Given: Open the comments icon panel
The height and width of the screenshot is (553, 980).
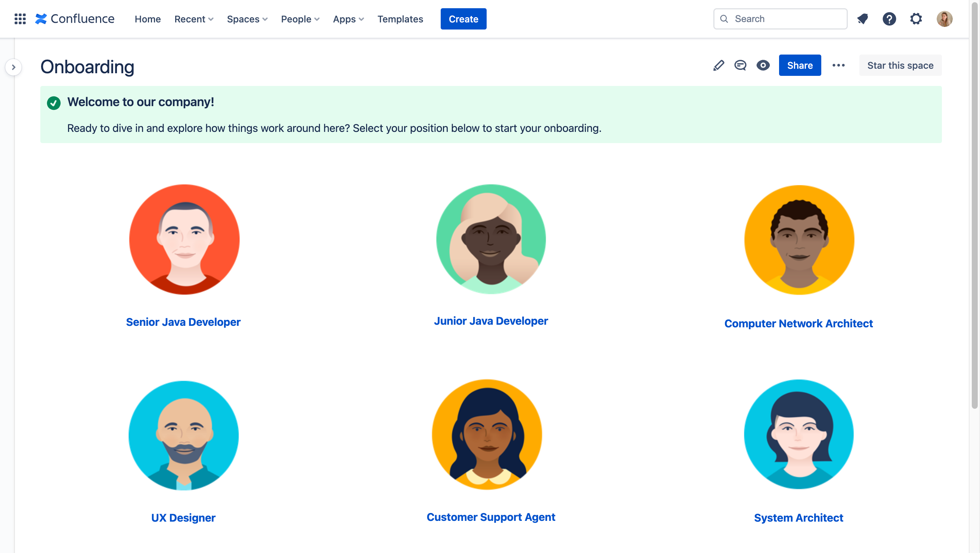Looking at the screenshot, I should [740, 65].
